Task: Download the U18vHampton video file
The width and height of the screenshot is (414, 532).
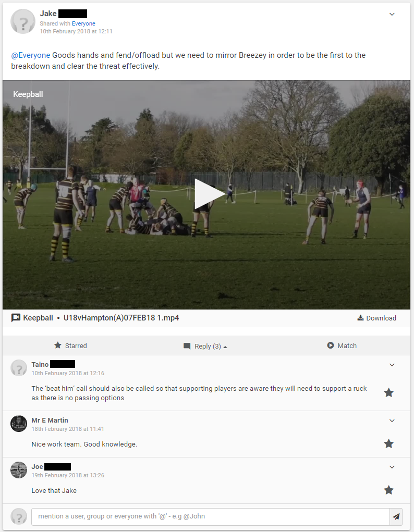Action: [x=376, y=318]
